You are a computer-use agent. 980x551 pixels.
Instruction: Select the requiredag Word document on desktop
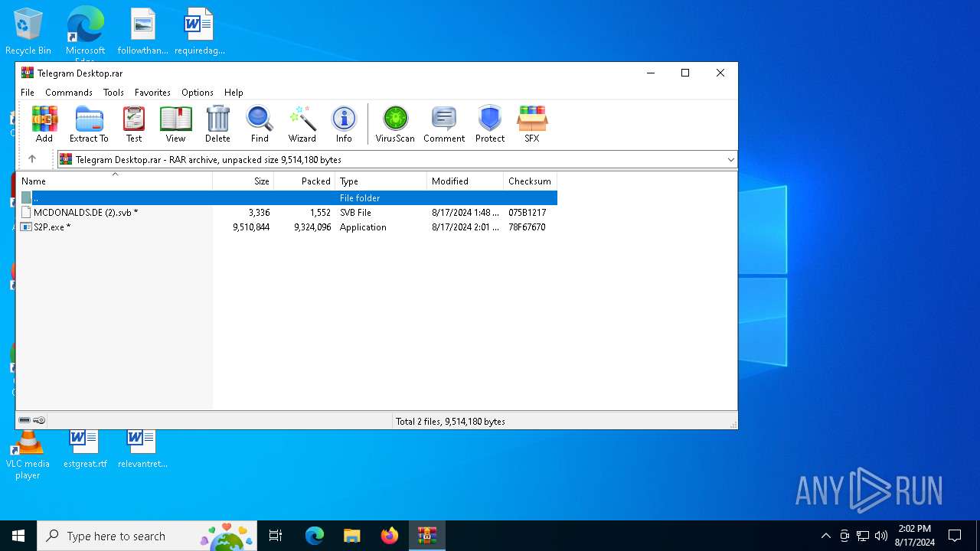(199, 32)
